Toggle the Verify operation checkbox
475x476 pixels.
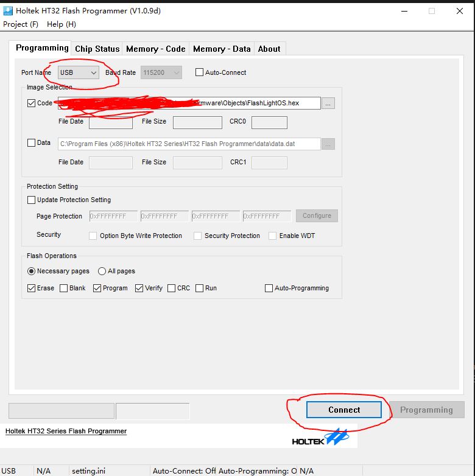pyautogui.click(x=139, y=288)
